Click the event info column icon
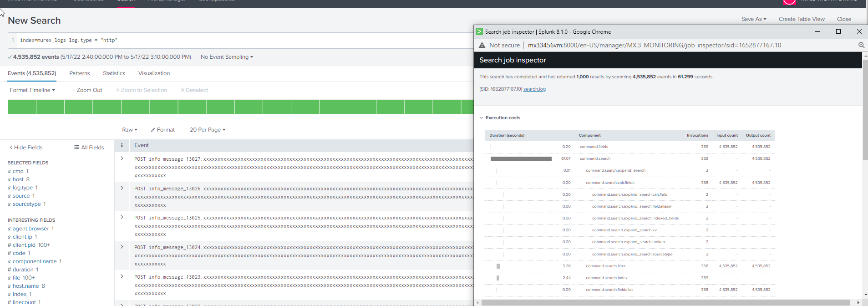Viewport: 868px width, 306px height. click(122, 145)
